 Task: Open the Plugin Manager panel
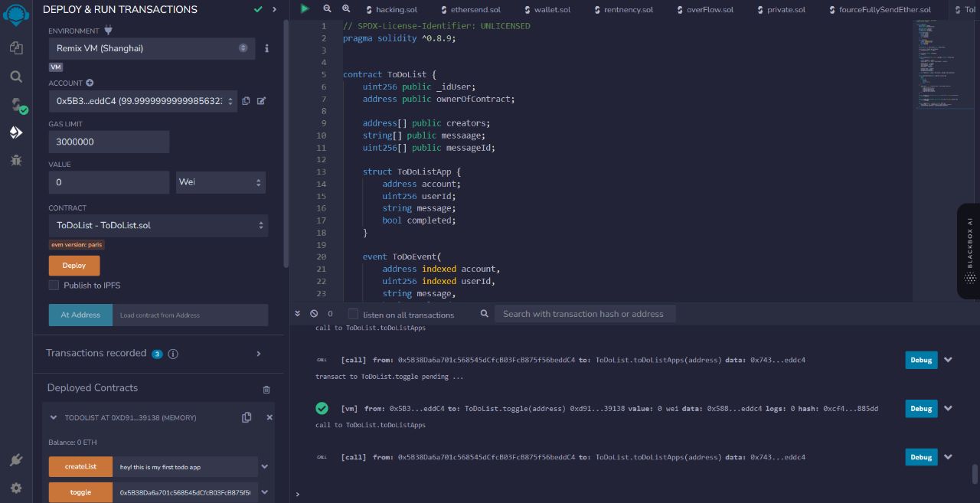pyautogui.click(x=16, y=459)
